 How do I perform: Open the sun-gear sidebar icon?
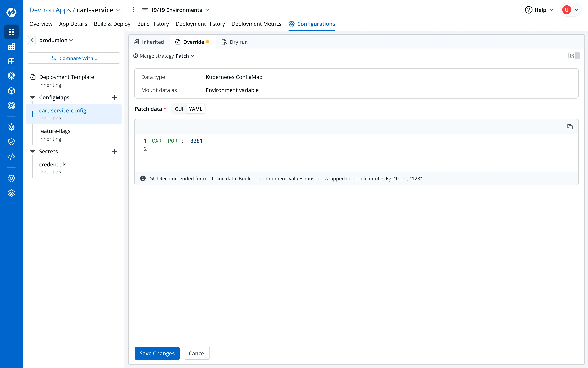click(11, 127)
